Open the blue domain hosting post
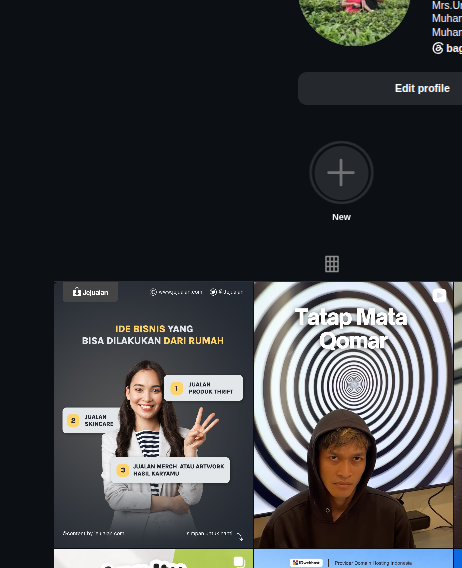The height and width of the screenshot is (568, 462). [353, 558]
